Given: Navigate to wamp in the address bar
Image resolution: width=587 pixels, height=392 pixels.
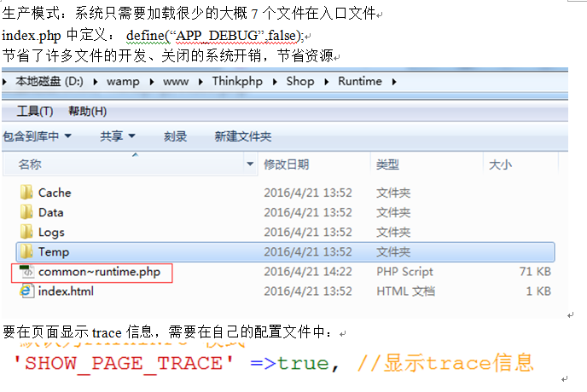Looking at the screenshot, I should (123, 82).
